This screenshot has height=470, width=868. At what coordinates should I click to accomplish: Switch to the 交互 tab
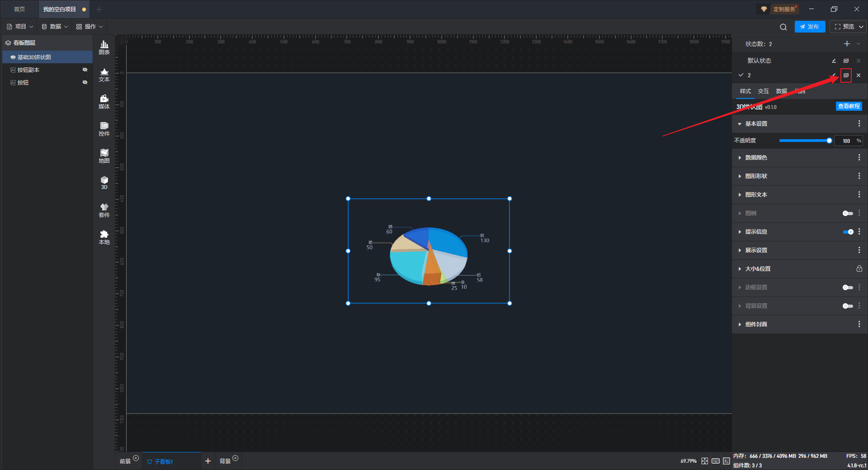(x=763, y=91)
